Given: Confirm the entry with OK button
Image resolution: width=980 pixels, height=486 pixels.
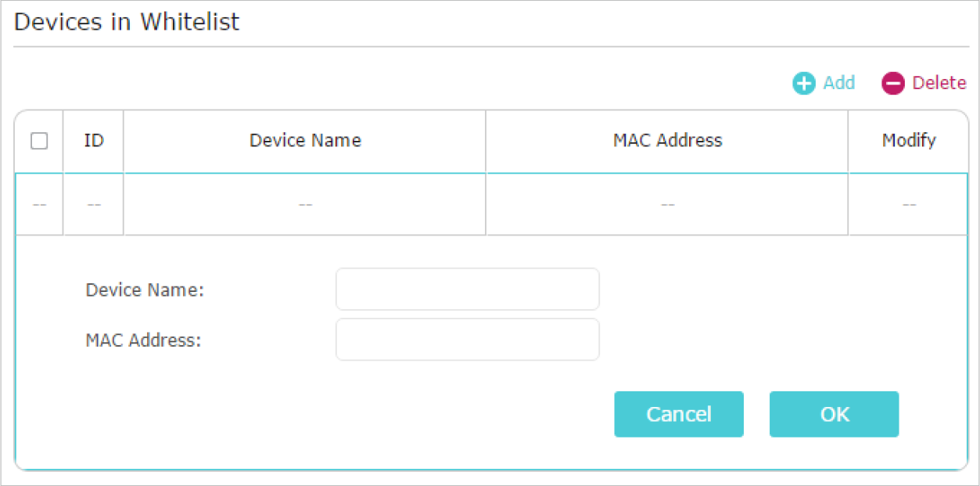Looking at the screenshot, I should pos(835,414).
